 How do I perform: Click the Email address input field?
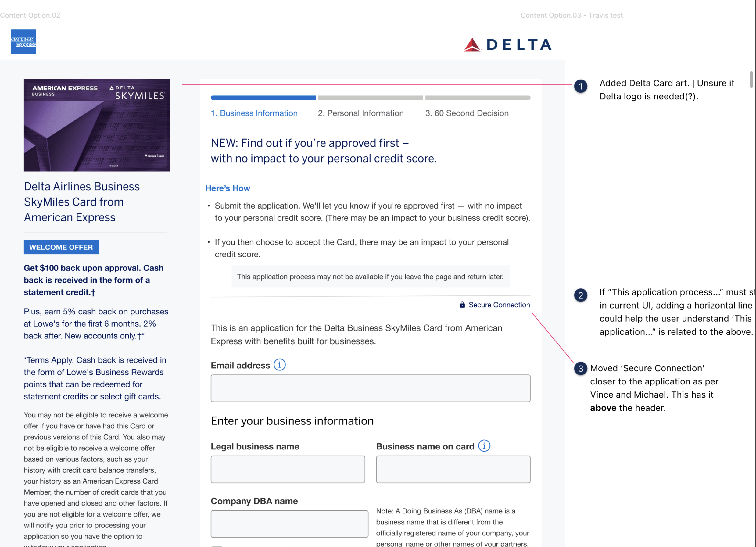coord(370,388)
